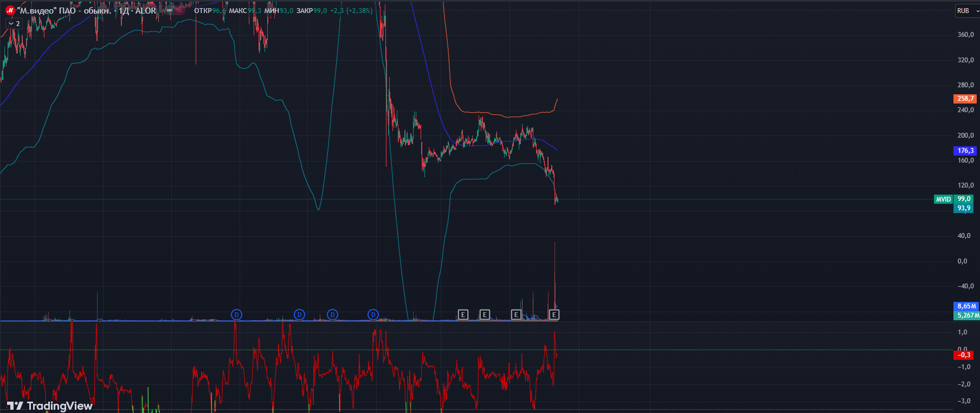
Task: Click the blue 176,3 price label
Action: [965, 151]
